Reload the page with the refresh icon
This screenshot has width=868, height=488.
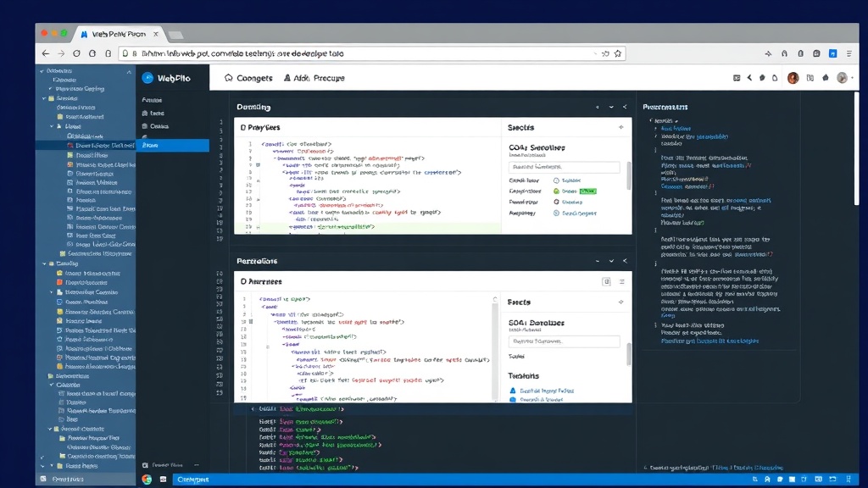pos(76,53)
